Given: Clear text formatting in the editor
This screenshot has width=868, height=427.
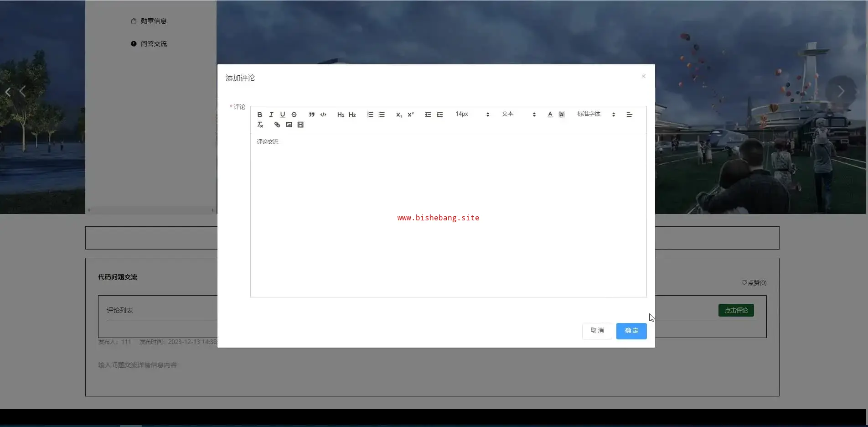Looking at the screenshot, I should pos(260,125).
